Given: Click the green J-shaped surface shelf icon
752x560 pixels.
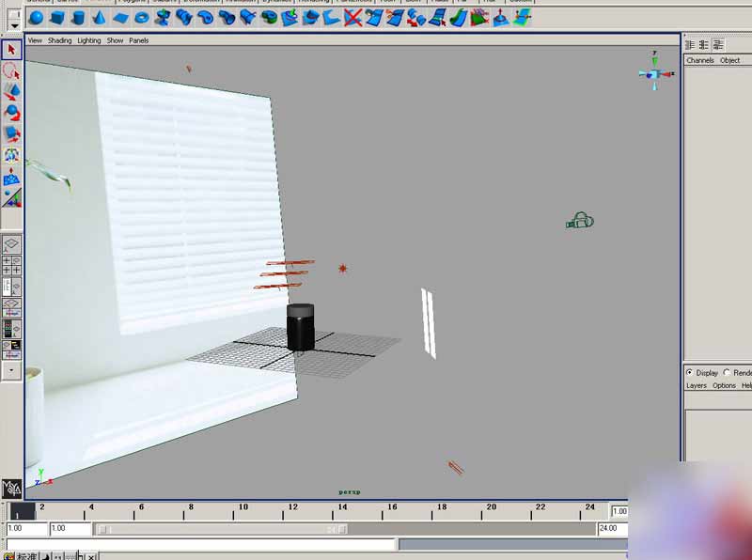Looking at the screenshot, I should pyautogui.click(x=459, y=18).
